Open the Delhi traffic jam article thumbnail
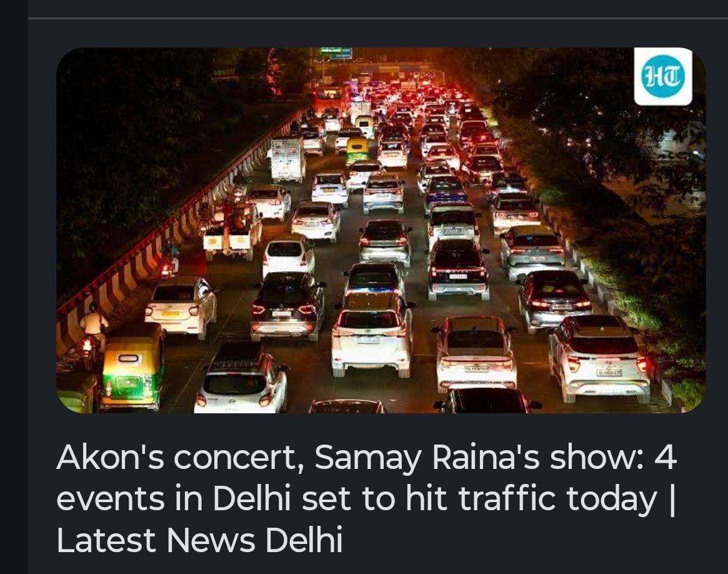The width and height of the screenshot is (728, 574). pos(381,230)
